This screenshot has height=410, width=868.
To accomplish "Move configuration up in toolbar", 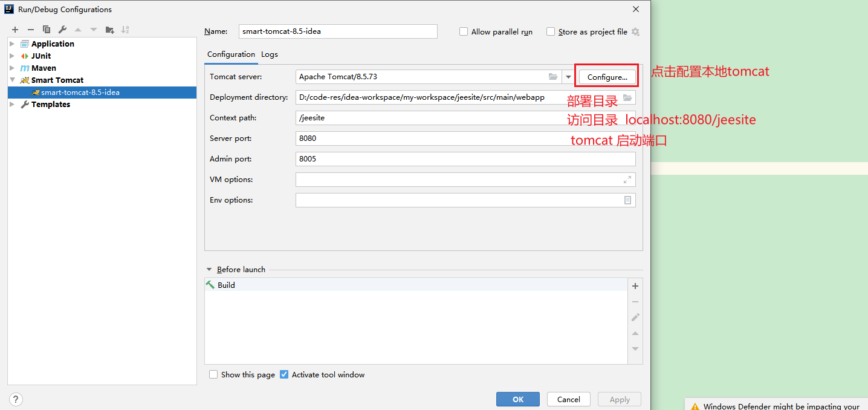I will tap(78, 30).
